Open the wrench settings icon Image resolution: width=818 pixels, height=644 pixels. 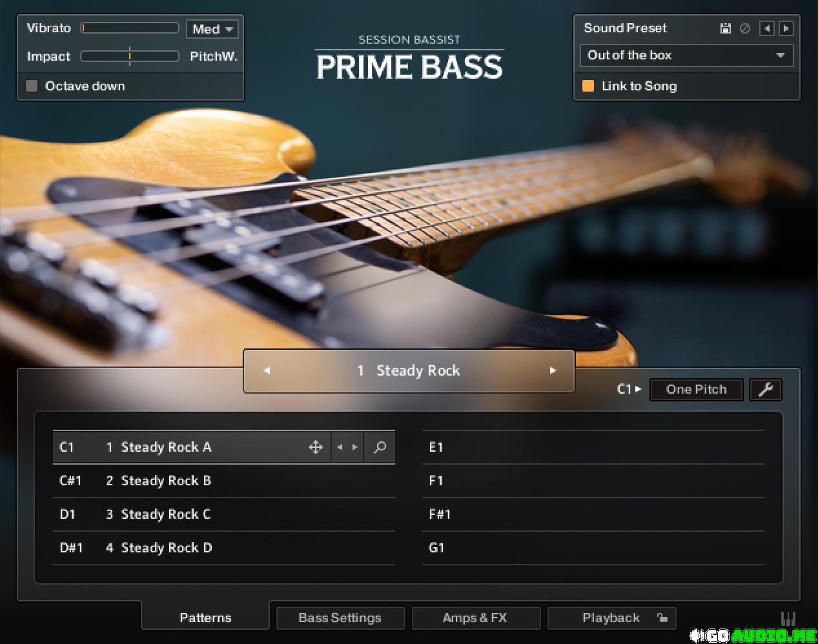pyautogui.click(x=766, y=389)
